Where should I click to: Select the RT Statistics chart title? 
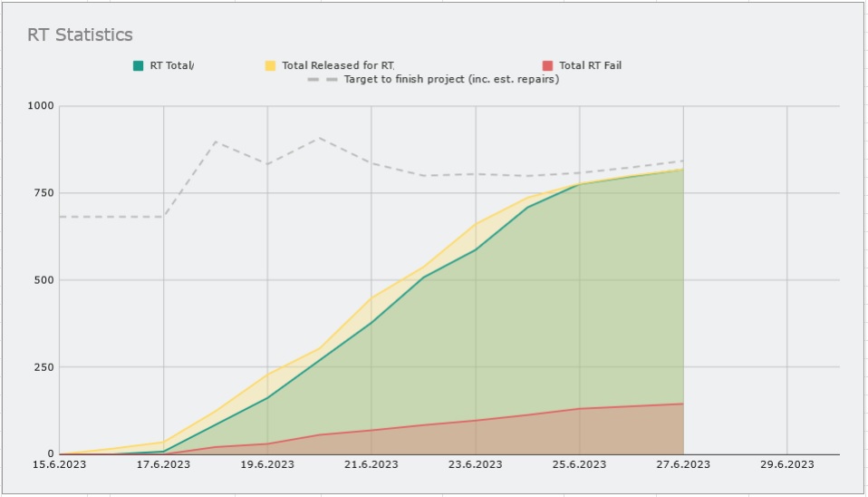80,35
